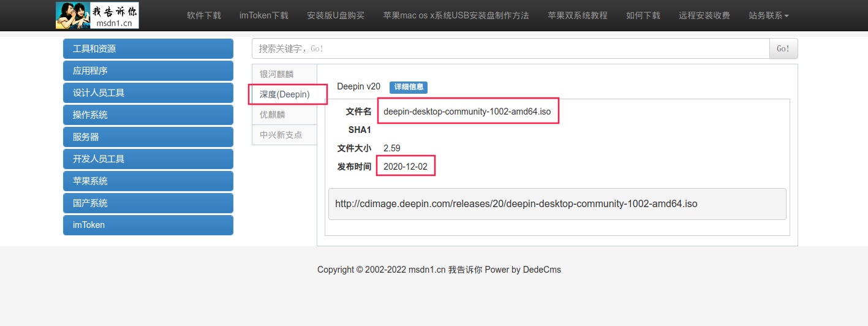
Task: Open the 软件下载 nav link
Action: 204,15
